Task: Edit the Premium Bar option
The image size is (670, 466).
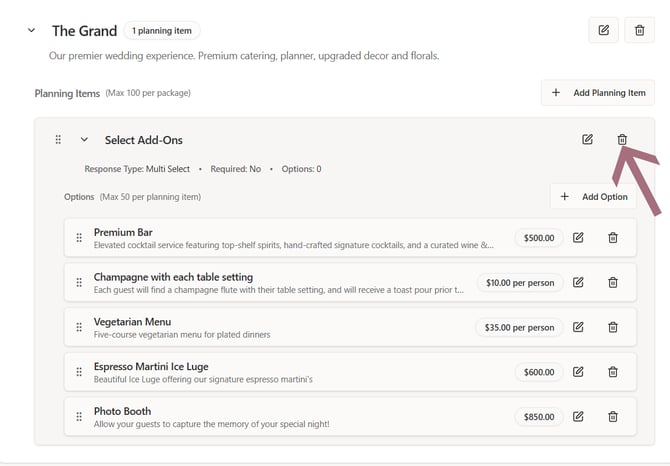Action: 578,238
